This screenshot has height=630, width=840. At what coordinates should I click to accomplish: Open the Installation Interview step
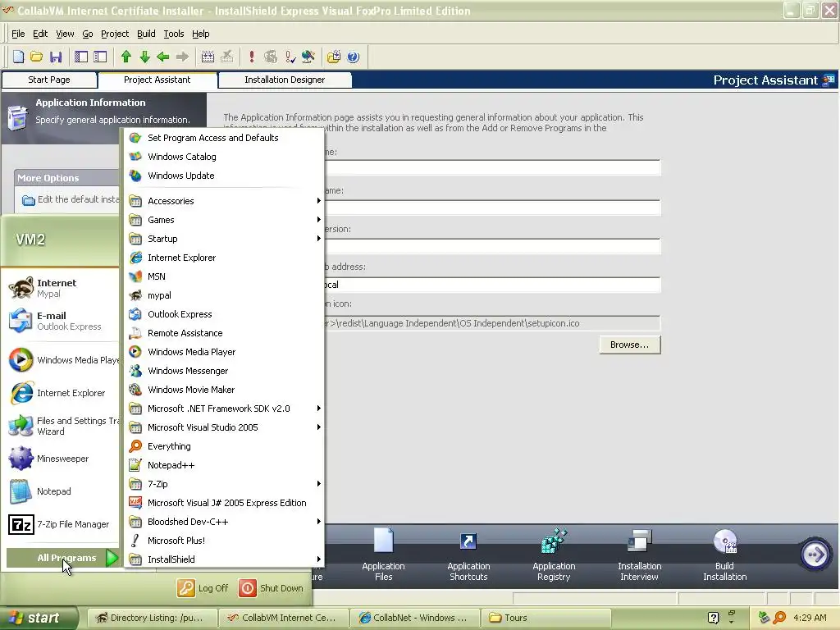639,555
